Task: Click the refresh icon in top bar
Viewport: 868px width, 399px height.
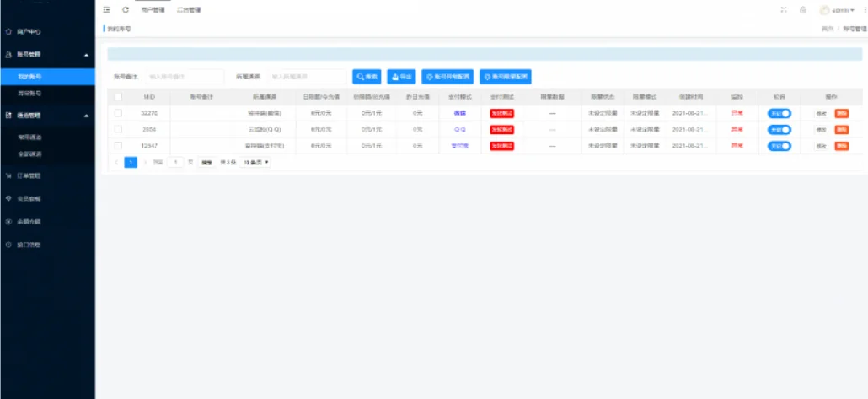Action: coord(126,10)
